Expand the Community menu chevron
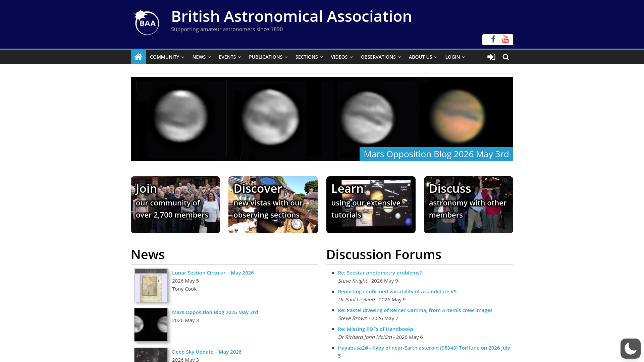 183,57
